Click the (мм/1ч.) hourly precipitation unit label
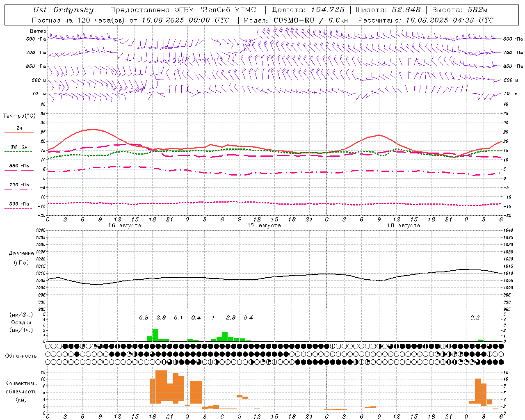 [21, 330]
